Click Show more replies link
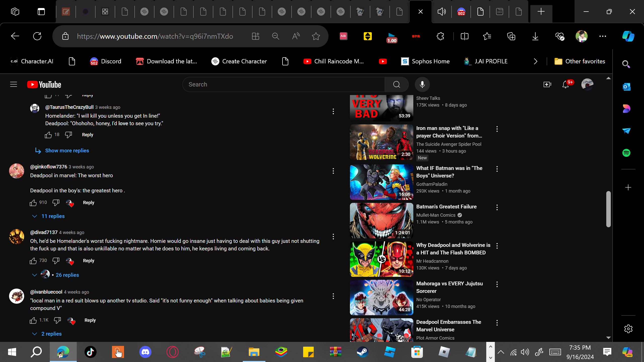The width and height of the screenshot is (644, 362). (67, 151)
